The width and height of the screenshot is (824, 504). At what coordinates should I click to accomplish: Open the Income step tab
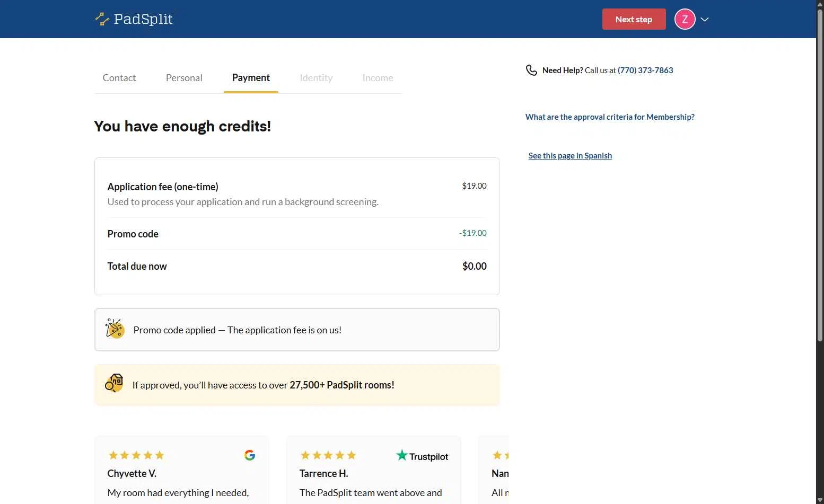[x=378, y=78]
